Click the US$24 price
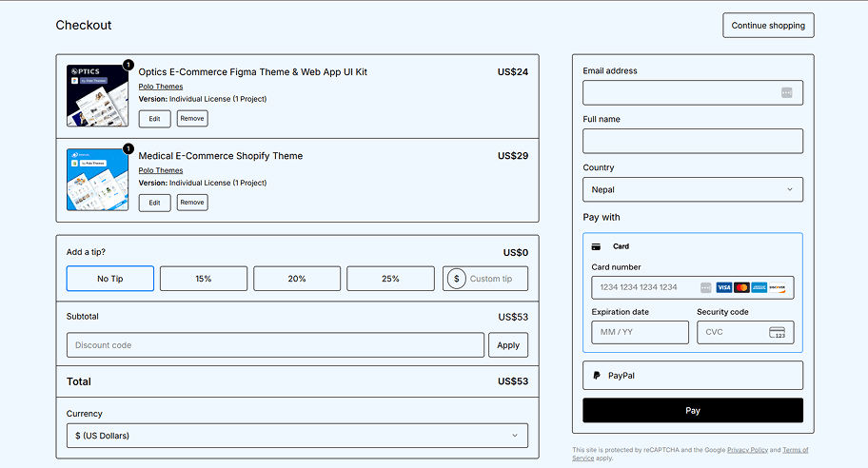Viewport: 868px width, 468px height. (513, 72)
